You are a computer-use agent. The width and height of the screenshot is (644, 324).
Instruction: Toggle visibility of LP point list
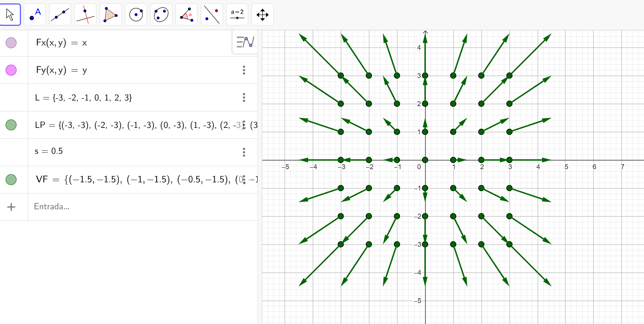[x=11, y=125]
